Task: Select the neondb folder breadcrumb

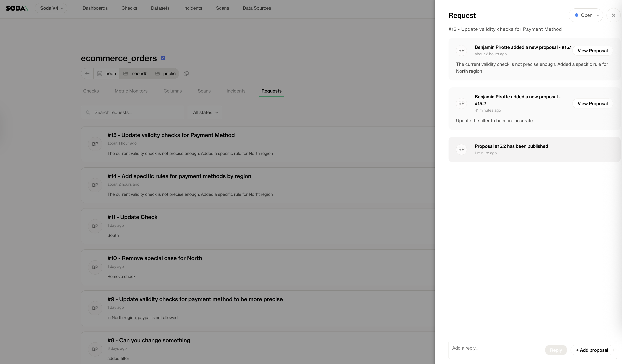Action: tap(135, 74)
